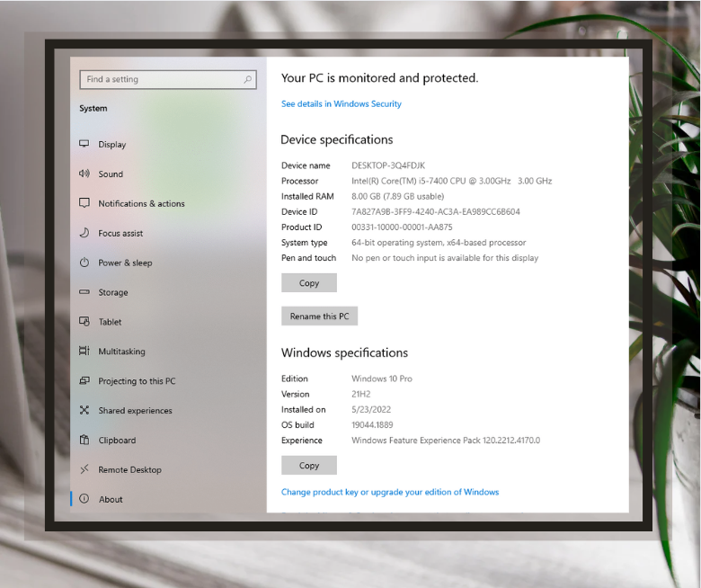Click the Windows 10 Pro edition value

coord(382,379)
